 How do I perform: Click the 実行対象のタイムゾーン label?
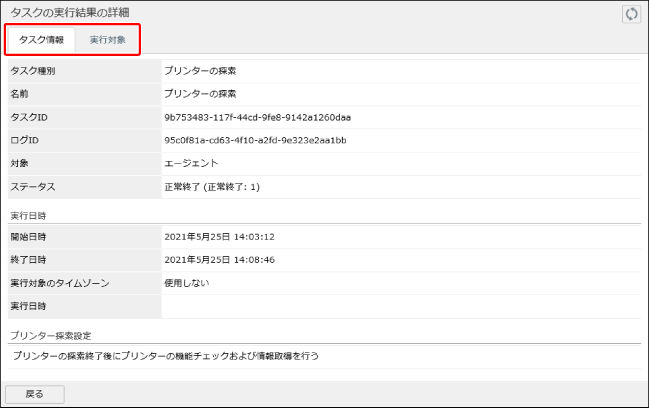coord(59,283)
